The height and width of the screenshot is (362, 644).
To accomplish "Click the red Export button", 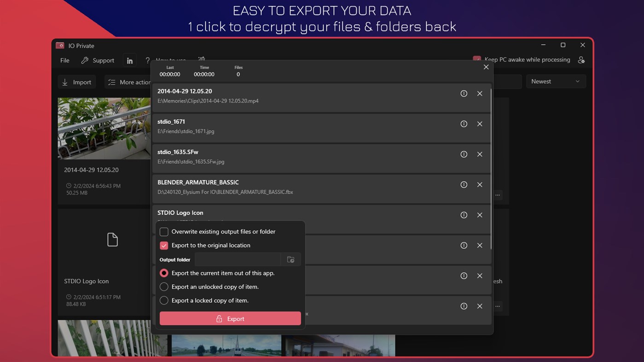I will point(230,319).
